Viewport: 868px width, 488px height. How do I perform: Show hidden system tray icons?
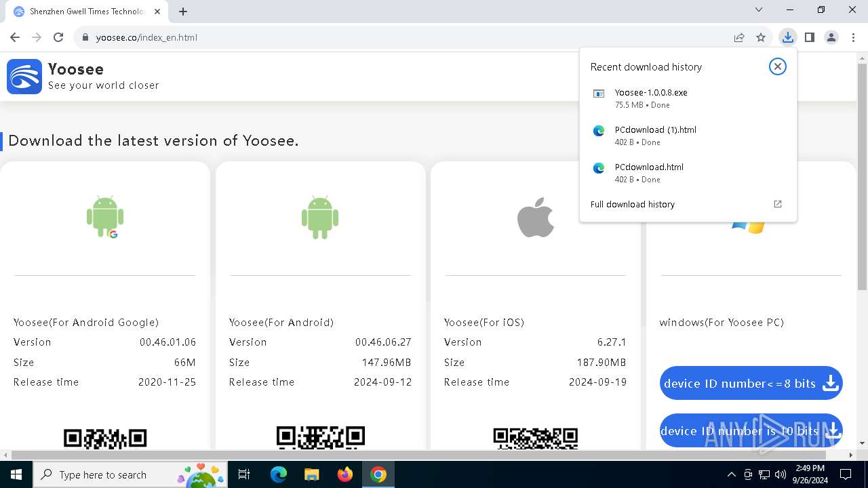[731, 474]
